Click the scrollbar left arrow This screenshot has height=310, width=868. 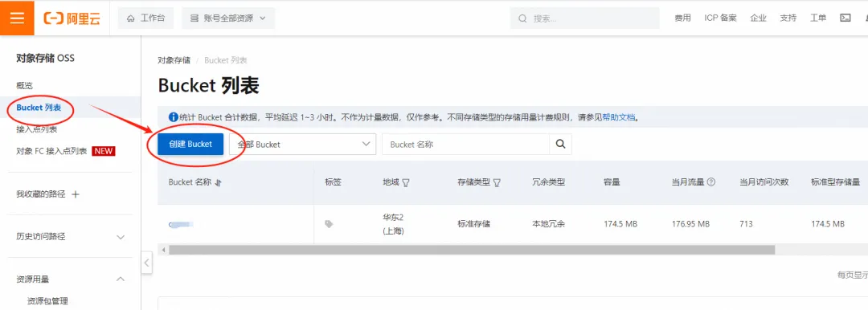[x=163, y=251]
